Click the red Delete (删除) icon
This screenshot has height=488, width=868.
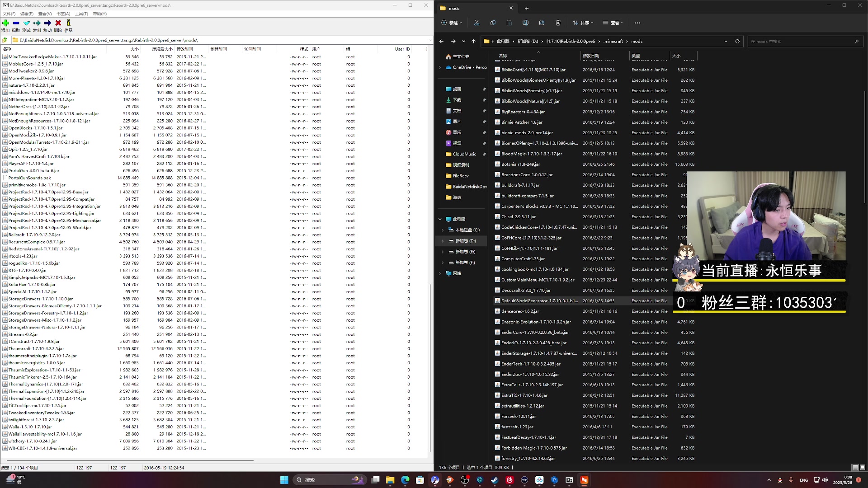(58, 23)
